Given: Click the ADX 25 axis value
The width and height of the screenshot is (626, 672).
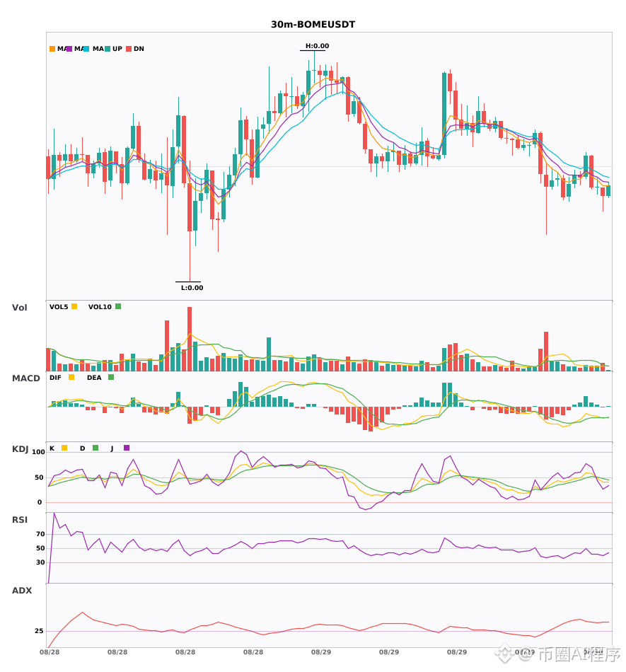Looking at the screenshot, I should 39,630.
